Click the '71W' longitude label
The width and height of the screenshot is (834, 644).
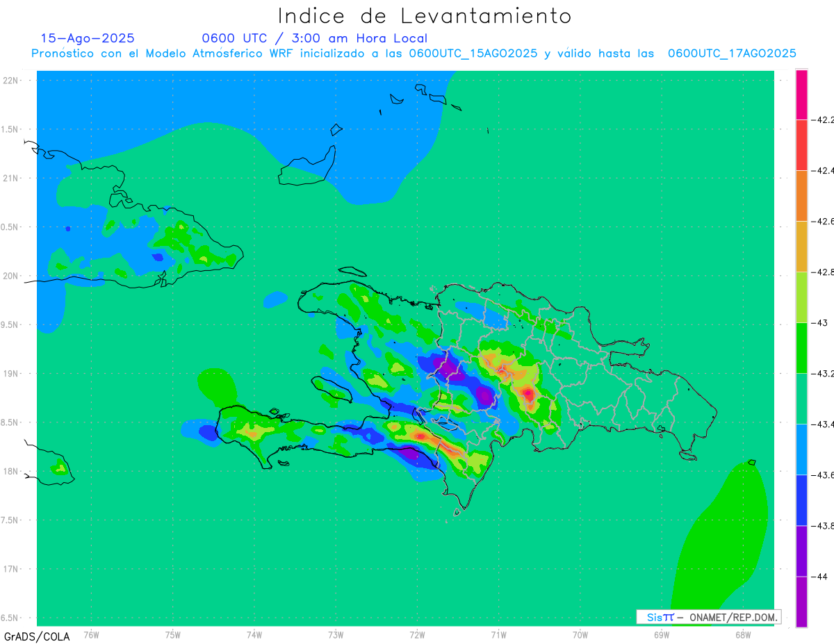click(498, 634)
